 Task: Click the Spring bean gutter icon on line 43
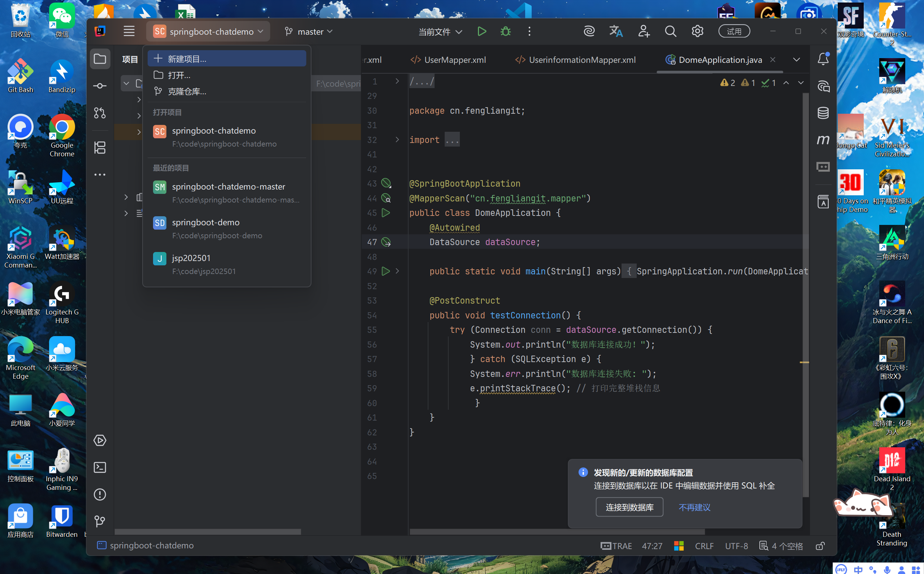coord(386,183)
